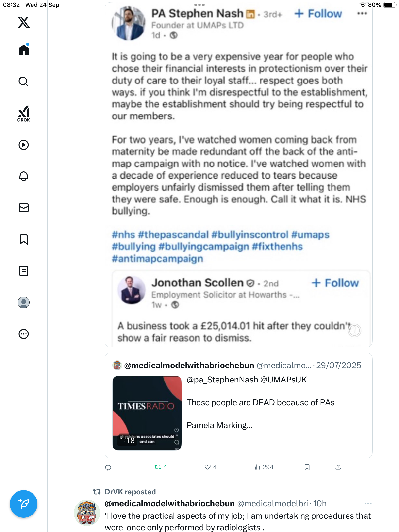This screenshot has height=532, width=399.
Task: Open Direct Messages envelope
Action: tap(24, 208)
